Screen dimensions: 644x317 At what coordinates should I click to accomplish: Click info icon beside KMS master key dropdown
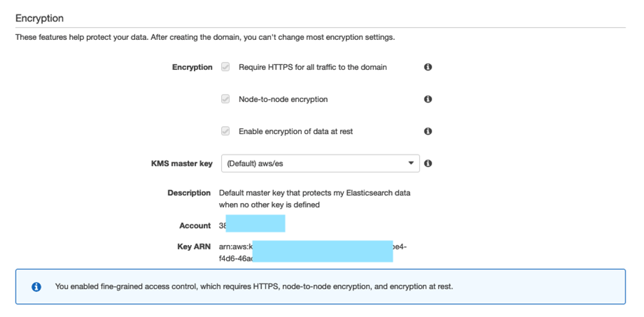[x=428, y=163]
